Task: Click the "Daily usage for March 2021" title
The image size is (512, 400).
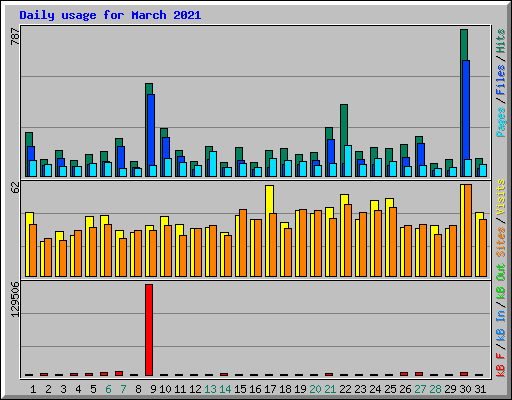Action: point(110,15)
